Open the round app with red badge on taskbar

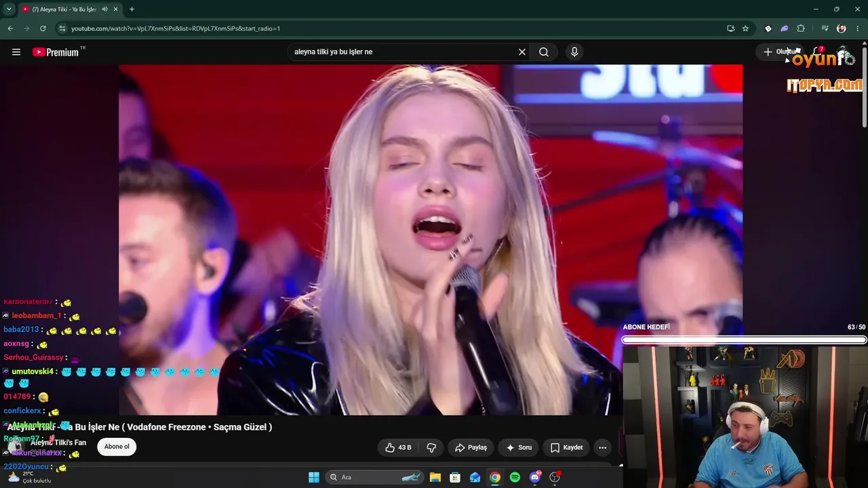pyautogui.click(x=555, y=477)
